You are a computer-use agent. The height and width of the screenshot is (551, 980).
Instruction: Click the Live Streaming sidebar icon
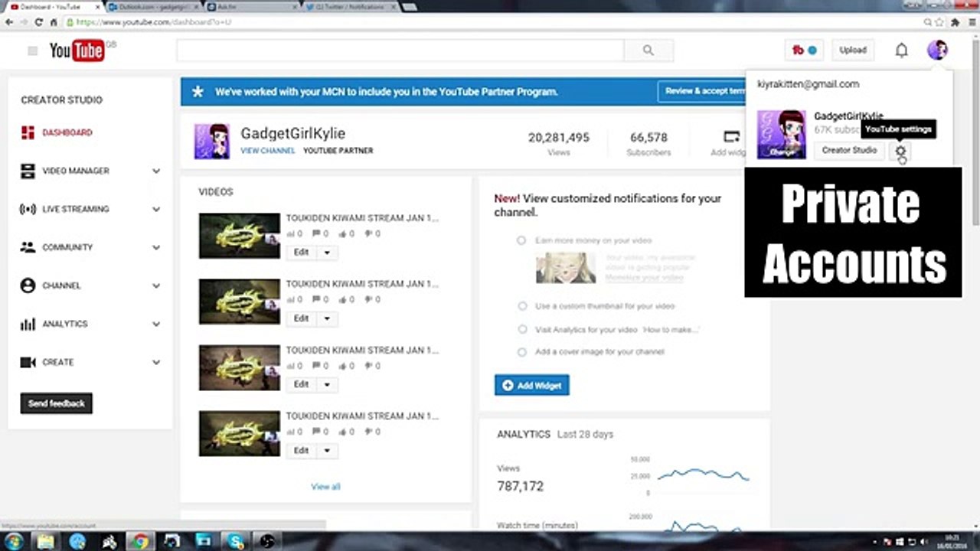click(28, 210)
